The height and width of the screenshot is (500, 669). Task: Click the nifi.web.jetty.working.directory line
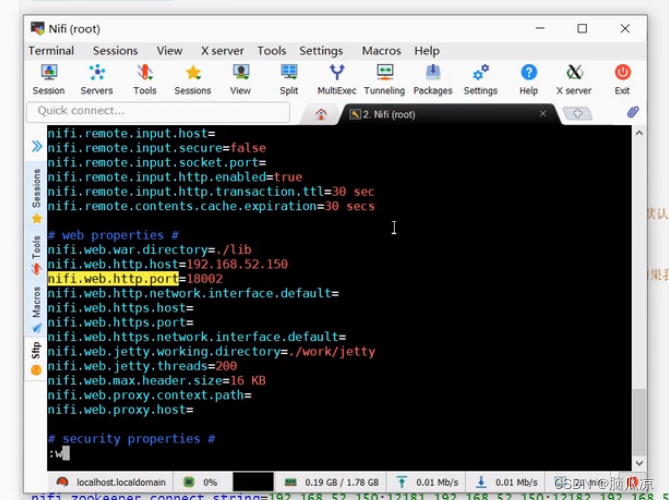[211, 352]
